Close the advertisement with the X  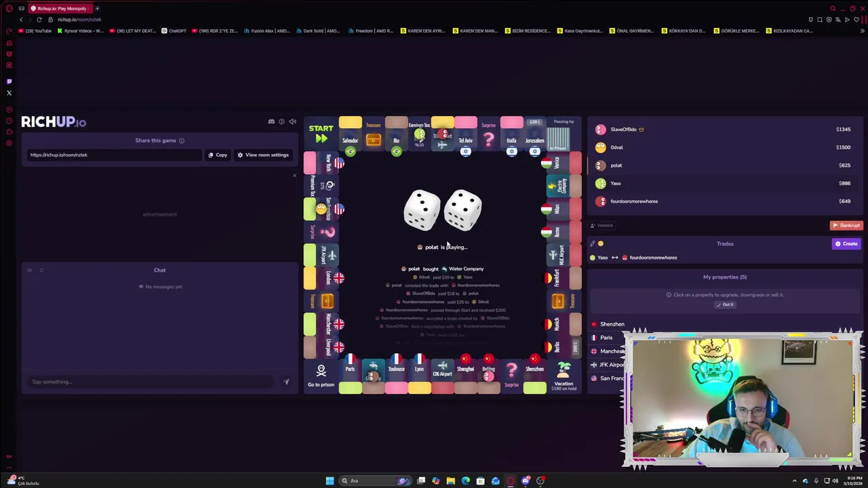[294, 176]
